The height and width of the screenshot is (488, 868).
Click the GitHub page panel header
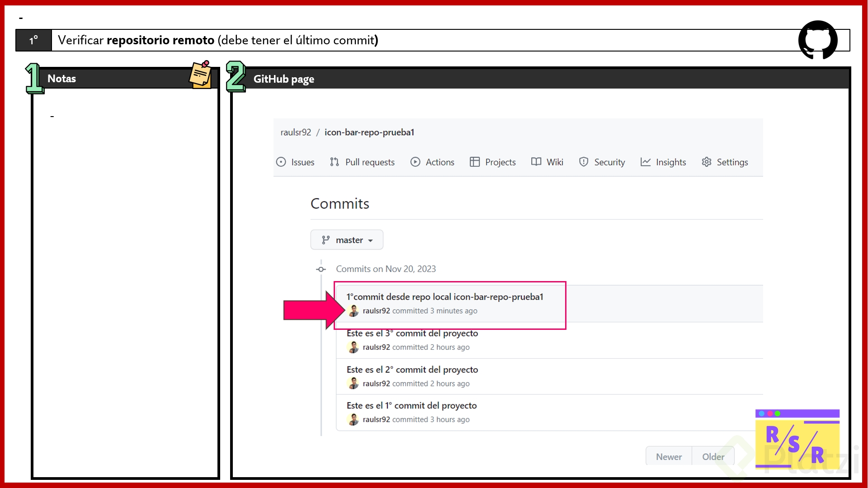point(540,79)
